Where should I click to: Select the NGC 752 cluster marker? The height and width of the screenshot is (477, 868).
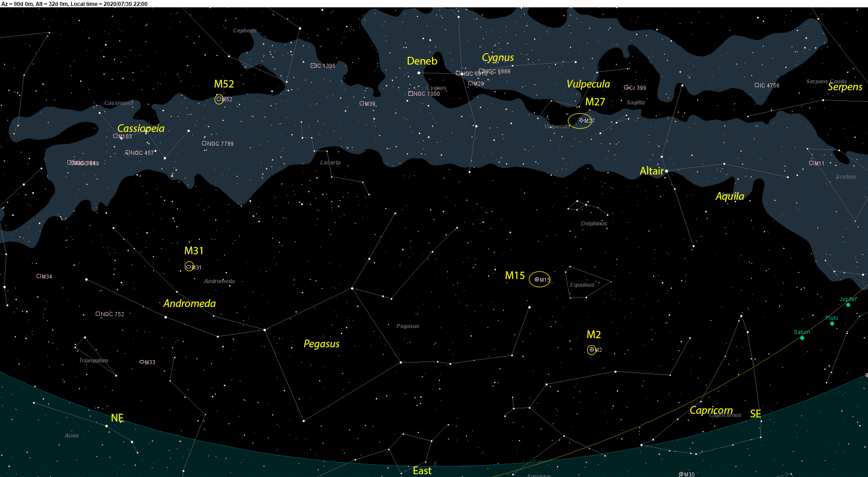coord(98,314)
